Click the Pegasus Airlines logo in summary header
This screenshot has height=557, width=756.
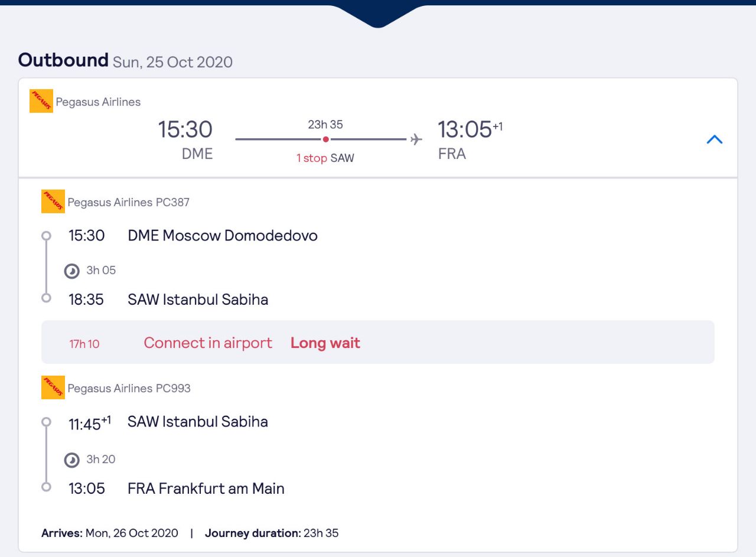coord(41,101)
